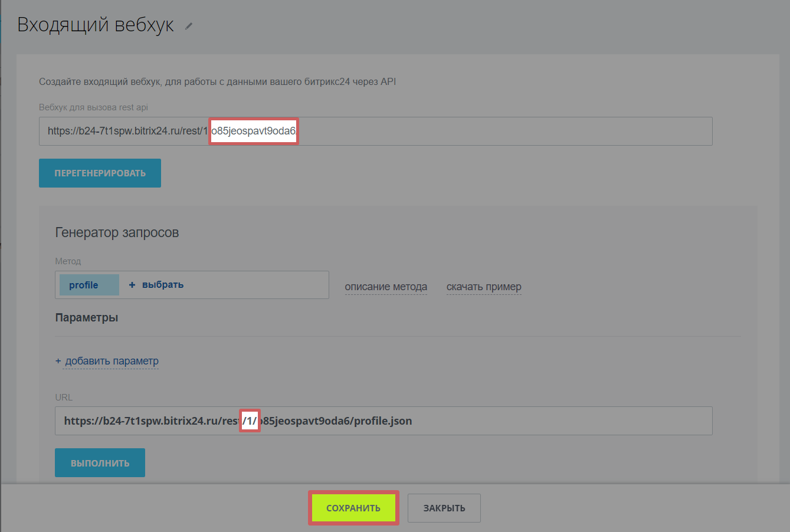Click inside the webhook rest api URL field
Viewport: 790px width, 532px height.
tap(501, 131)
